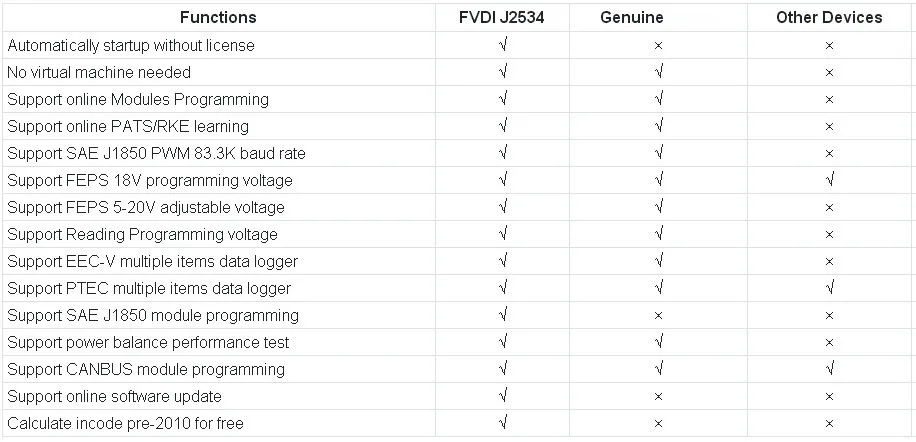Click the Functions column header
916x442 pixels.
[x=218, y=18]
